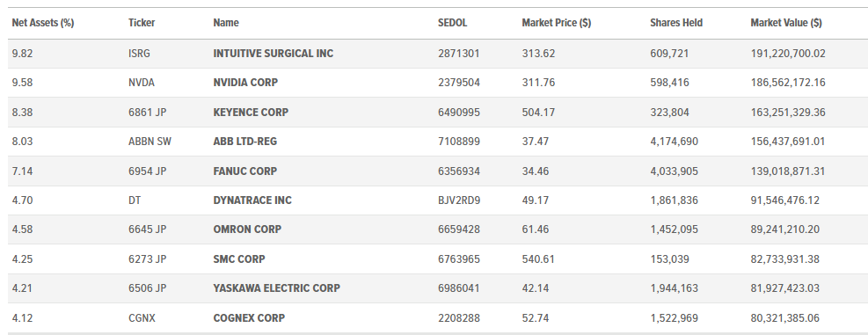Click the ISRG ticker cell
Screen dimensions: 868x335
pos(140,54)
